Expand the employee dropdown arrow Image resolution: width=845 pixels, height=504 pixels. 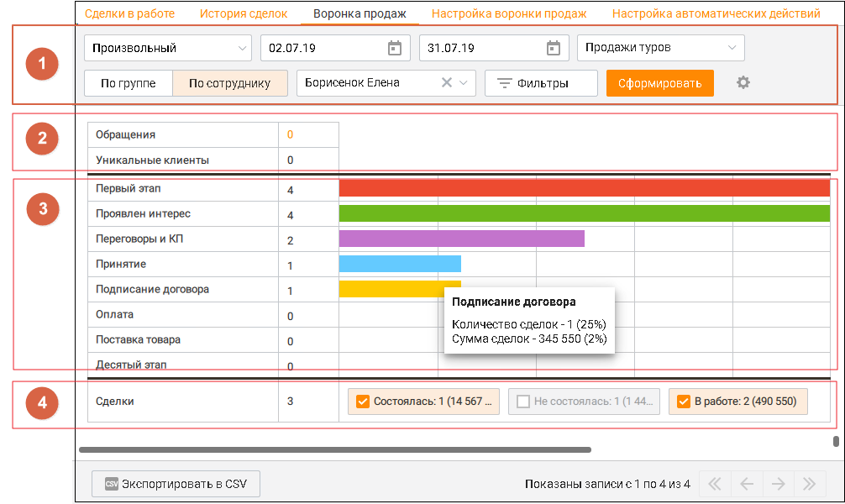click(464, 82)
